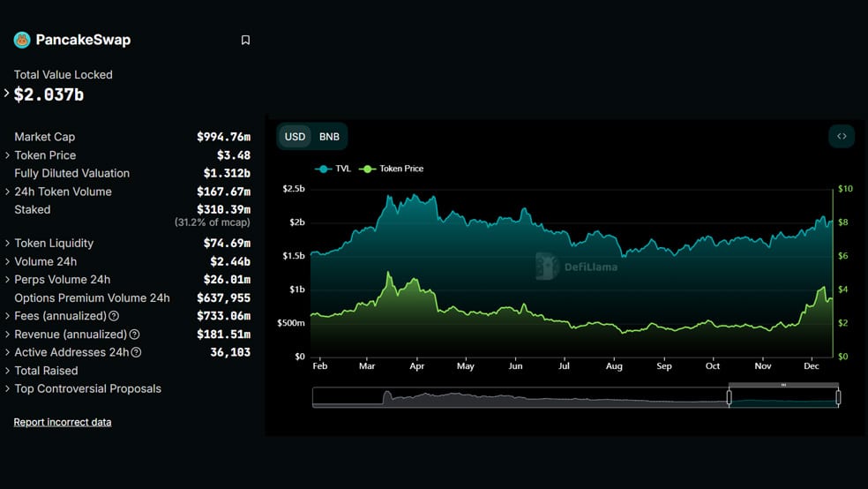The width and height of the screenshot is (868, 489).
Task: Click the range slider's top move grip
Action: coord(783,384)
